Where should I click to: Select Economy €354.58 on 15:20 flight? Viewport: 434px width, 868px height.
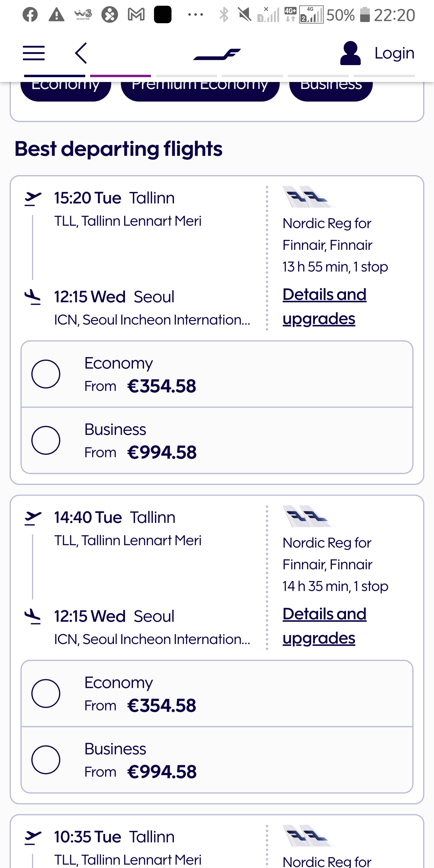[x=217, y=374]
